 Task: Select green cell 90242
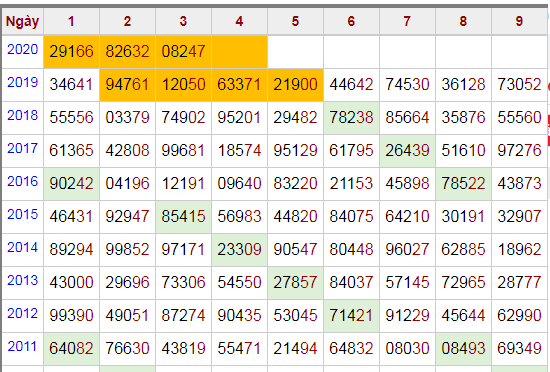(x=71, y=183)
